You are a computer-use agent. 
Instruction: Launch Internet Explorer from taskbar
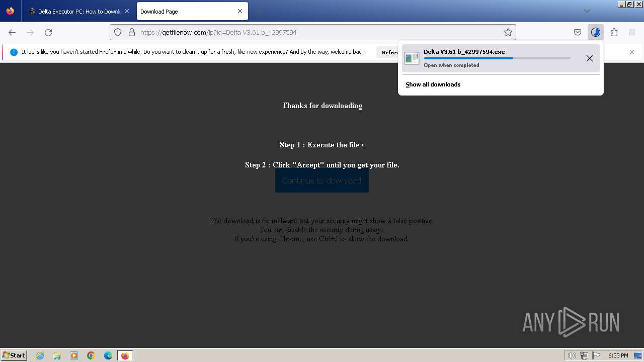[40, 355]
